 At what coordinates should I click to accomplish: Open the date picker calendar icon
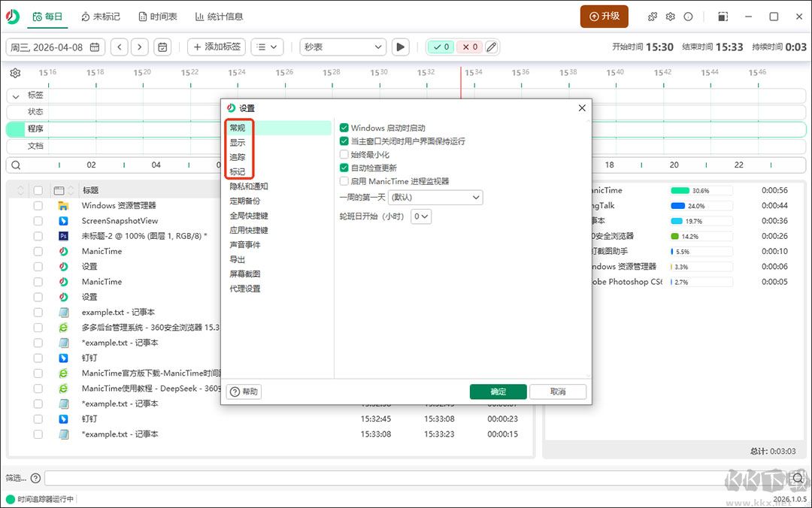tap(95, 47)
